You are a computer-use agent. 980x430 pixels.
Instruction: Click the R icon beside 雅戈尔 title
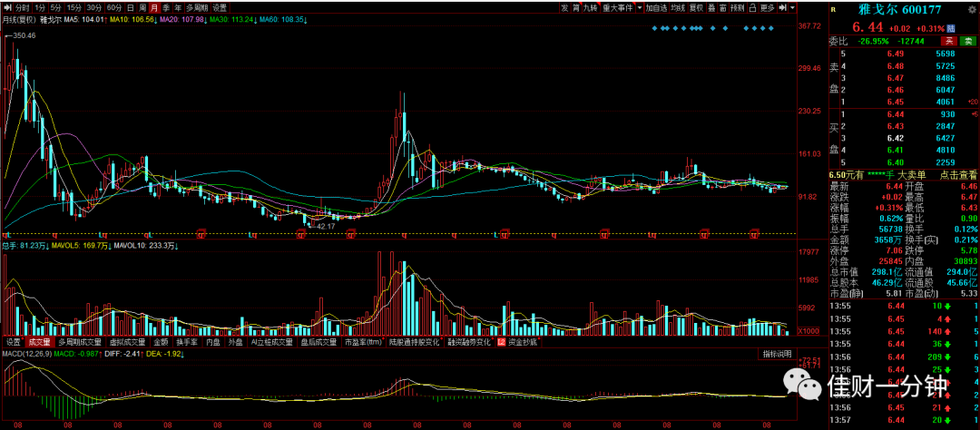point(833,8)
